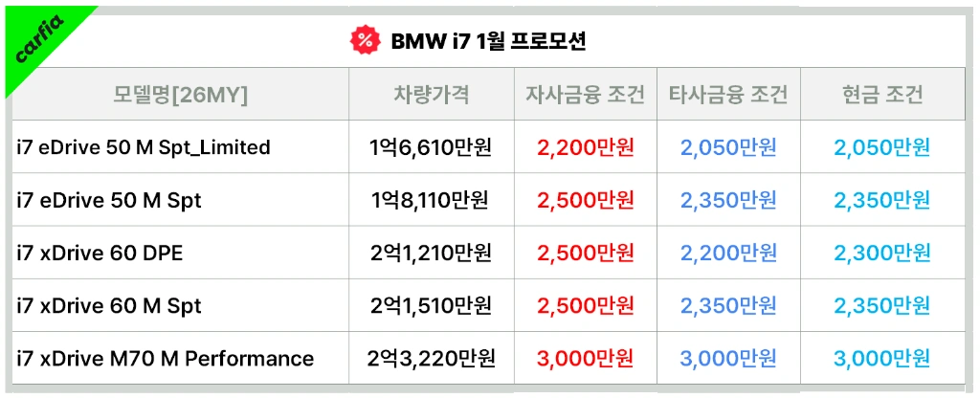The width and height of the screenshot is (980, 398).
Task: Select the i7 eDrive 50 M Spt_Limited row
Action: 489,147
